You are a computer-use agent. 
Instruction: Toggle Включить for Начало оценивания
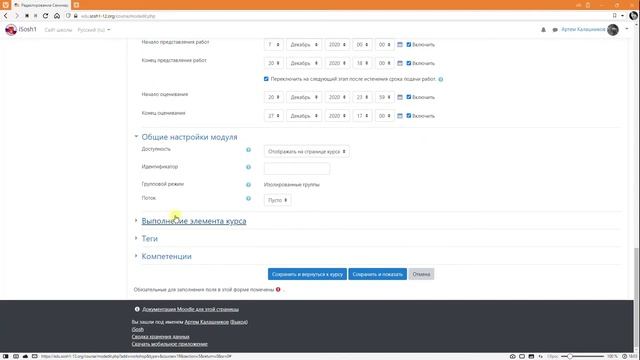click(409, 97)
